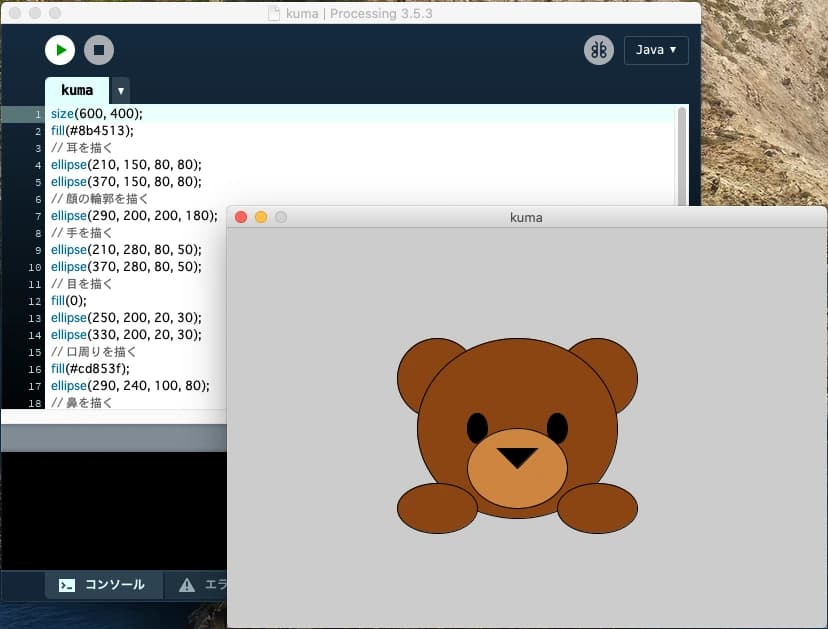Click the black console output area
The height and width of the screenshot is (629, 828).
[x=110, y=510]
